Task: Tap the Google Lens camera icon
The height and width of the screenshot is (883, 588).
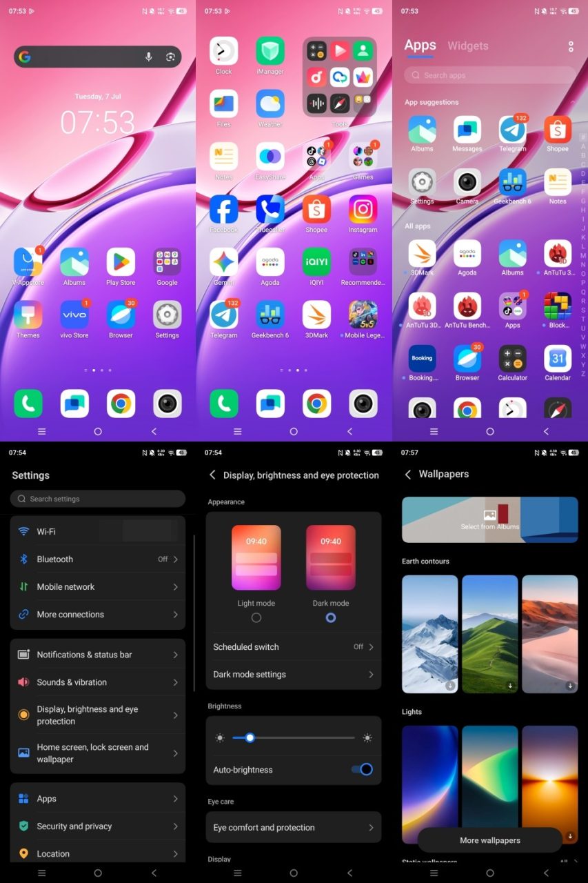Action: point(170,57)
